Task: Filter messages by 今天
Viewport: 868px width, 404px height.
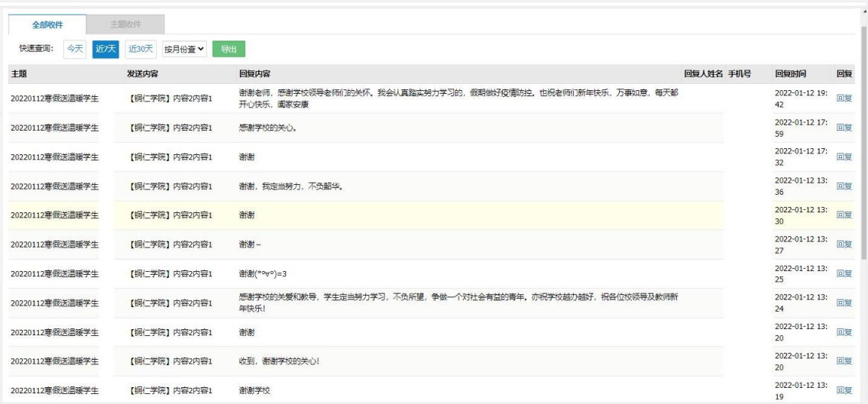Action: point(74,49)
